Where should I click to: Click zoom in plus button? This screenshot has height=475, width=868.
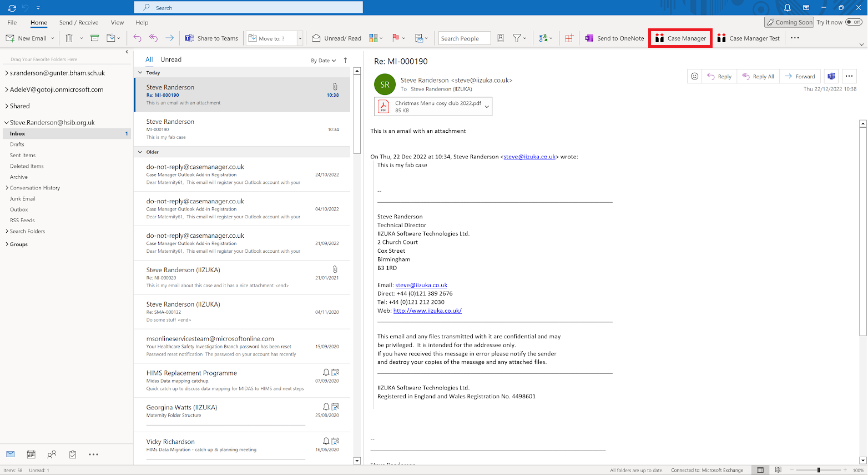coord(845,470)
